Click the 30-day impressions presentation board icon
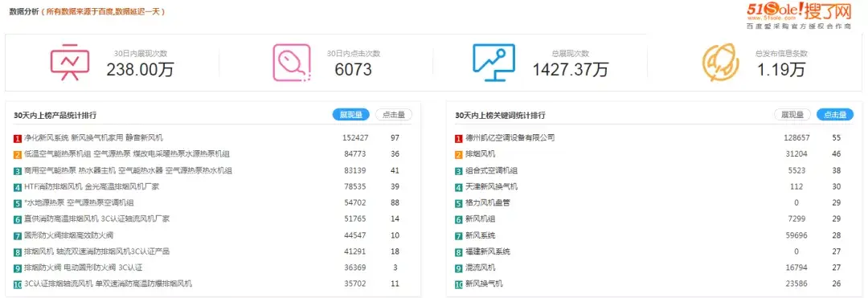The image size is (868, 298). 70,62
